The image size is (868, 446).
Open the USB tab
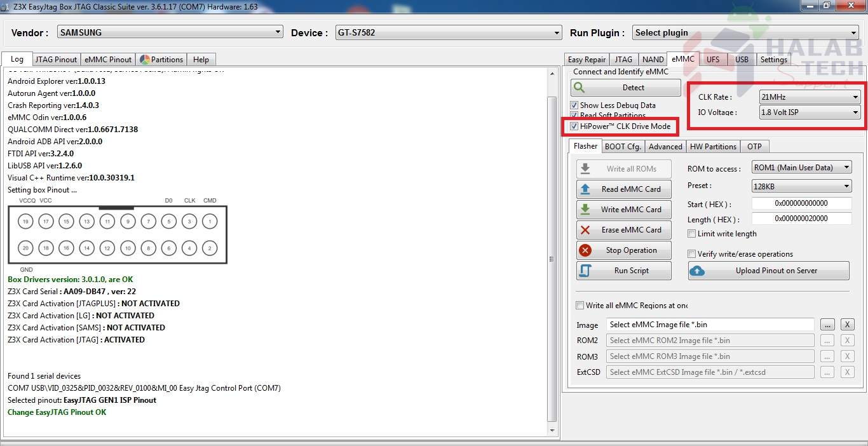point(742,60)
